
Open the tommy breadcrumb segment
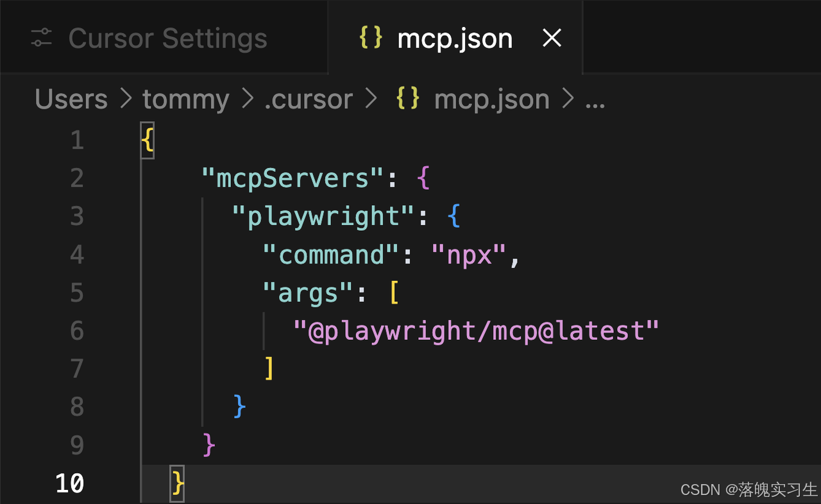click(x=185, y=100)
